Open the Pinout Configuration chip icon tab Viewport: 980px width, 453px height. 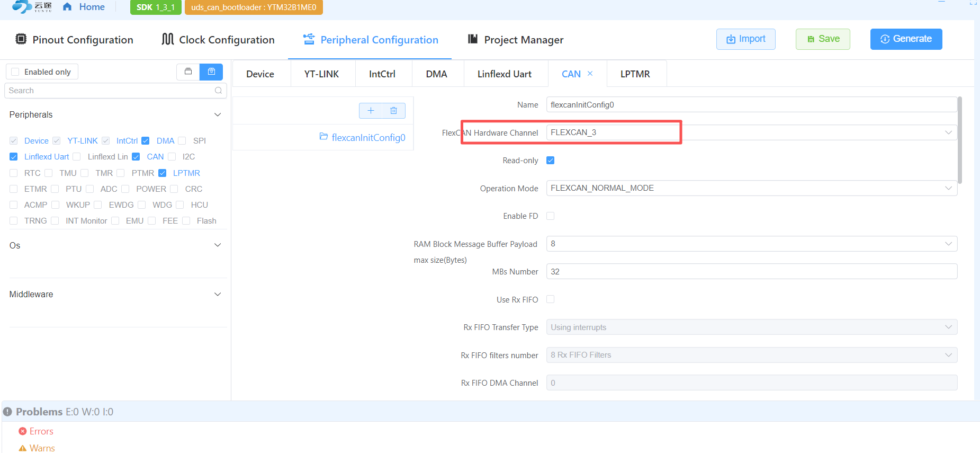[21, 40]
